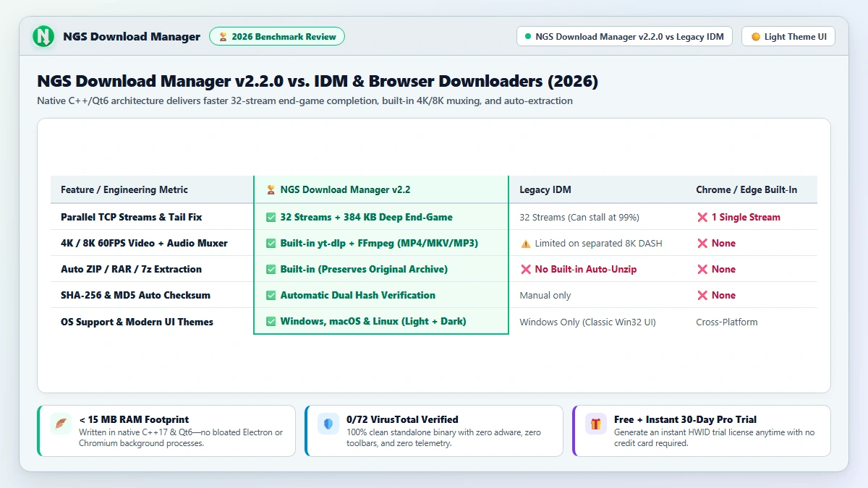Click the green check beside Preserves Original Archive
Image resolution: width=868 pixels, height=488 pixels.
coord(271,269)
